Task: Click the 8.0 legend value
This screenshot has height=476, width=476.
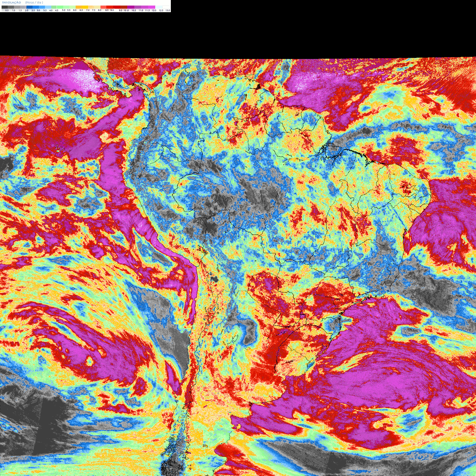Action: pos(100,10)
